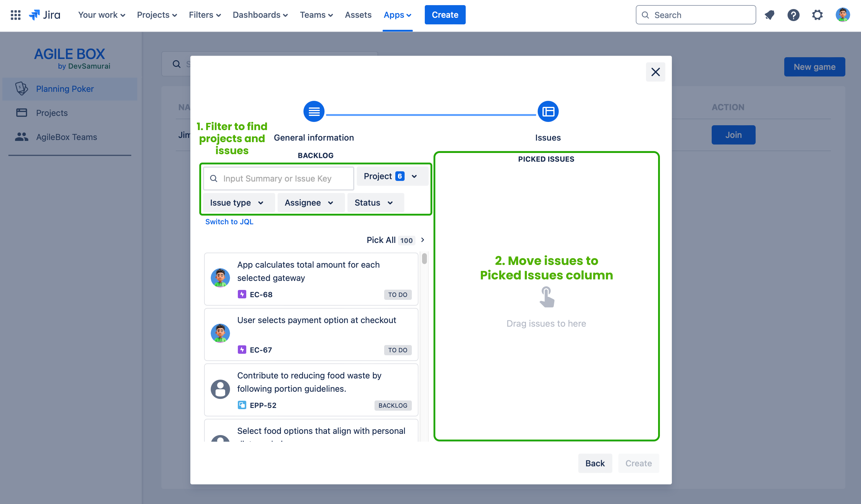Viewport: 861px width, 504px height.
Task: Open the Your work menu
Action: (x=101, y=15)
